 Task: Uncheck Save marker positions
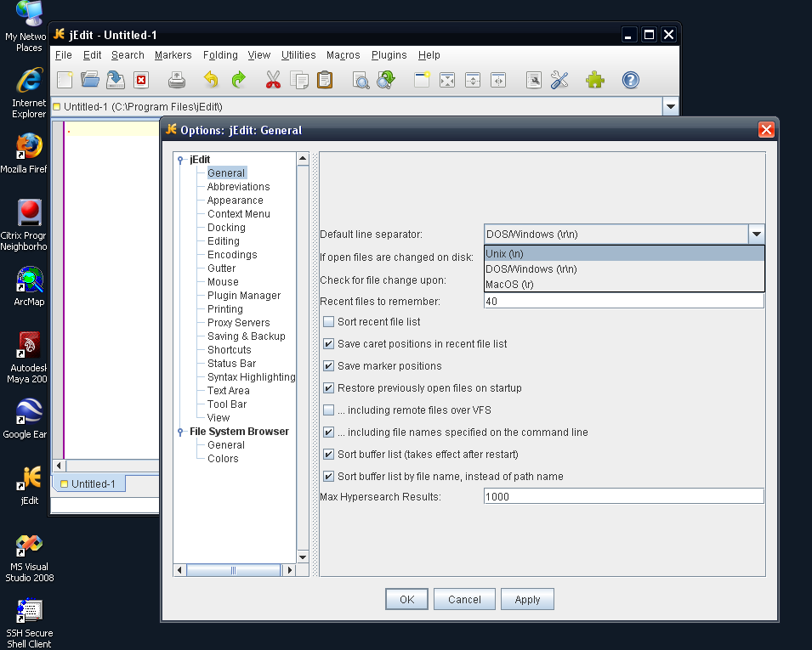click(x=328, y=366)
